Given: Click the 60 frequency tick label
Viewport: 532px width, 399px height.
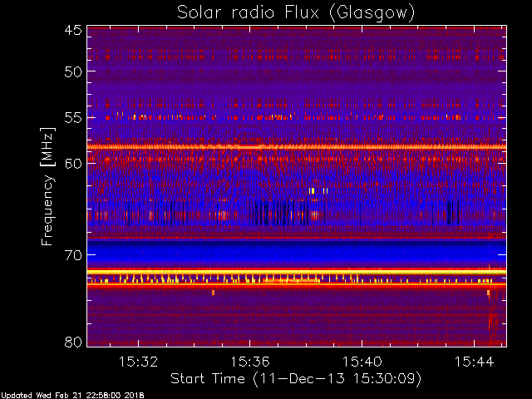Looking at the screenshot, I should [x=73, y=163].
